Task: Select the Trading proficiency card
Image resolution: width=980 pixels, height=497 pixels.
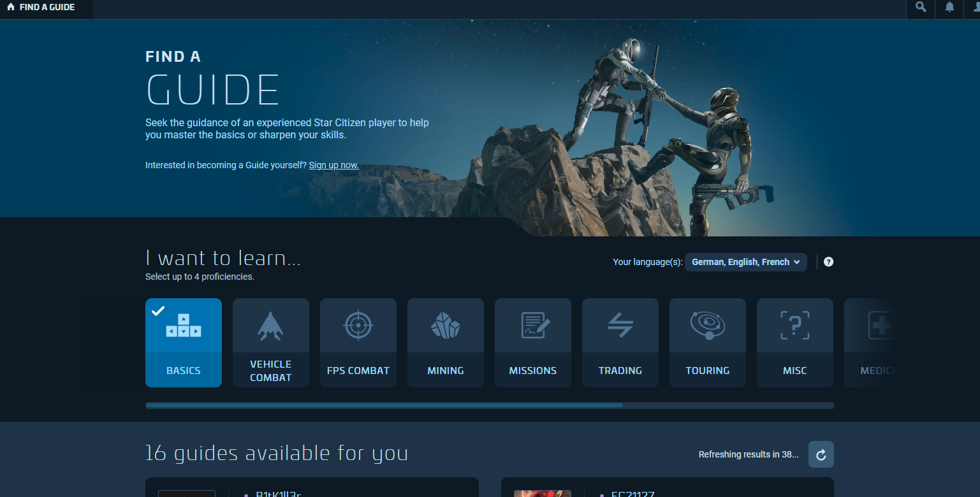Action: click(620, 343)
